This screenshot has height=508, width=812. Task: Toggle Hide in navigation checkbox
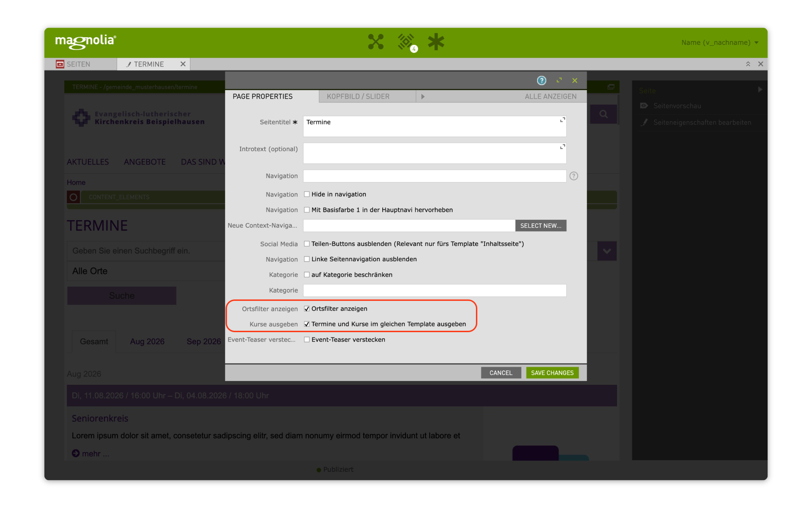click(307, 194)
